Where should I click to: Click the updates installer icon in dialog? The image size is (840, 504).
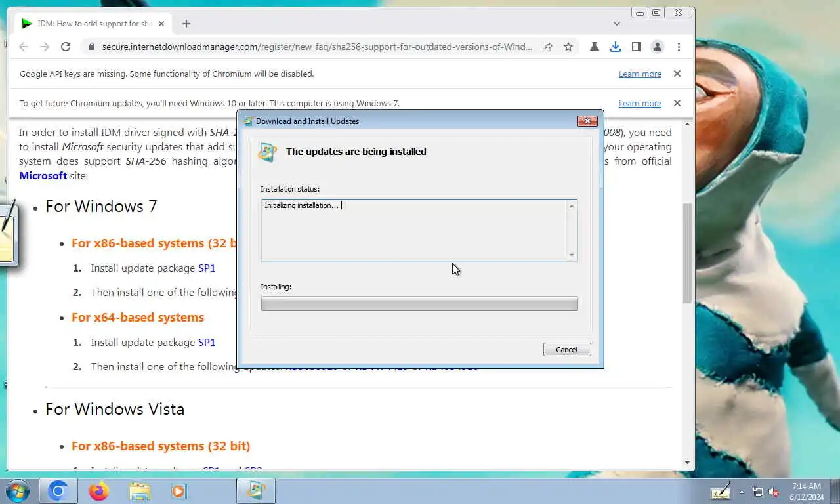[x=268, y=152]
